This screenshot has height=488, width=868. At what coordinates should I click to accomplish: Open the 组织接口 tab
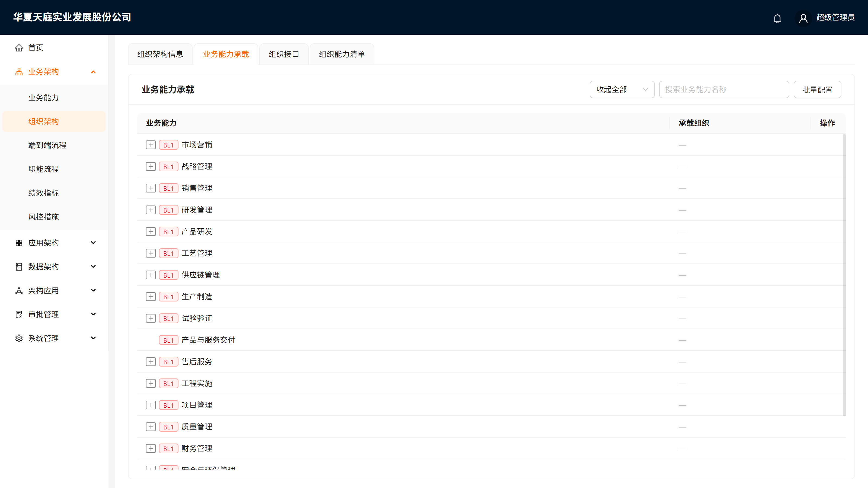(x=284, y=54)
